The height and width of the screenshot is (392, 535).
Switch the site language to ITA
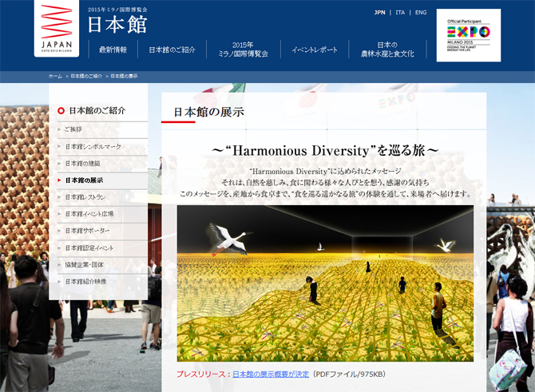tap(400, 12)
